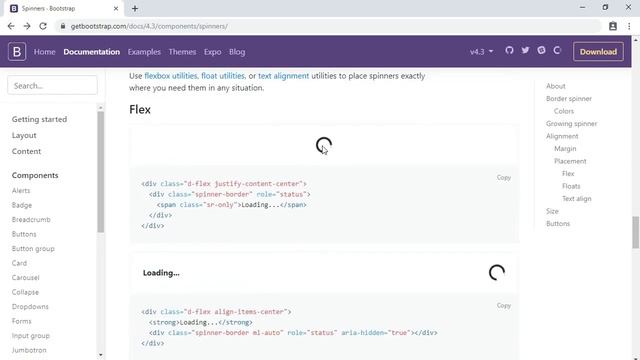The height and width of the screenshot is (360, 640).
Task: Jump to Border spinner section
Action: (x=569, y=99)
